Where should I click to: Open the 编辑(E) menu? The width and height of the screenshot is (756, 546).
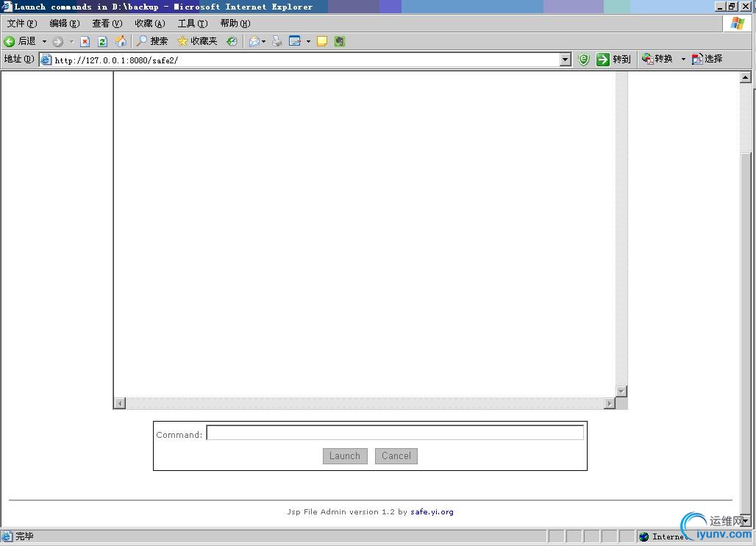point(65,23)
